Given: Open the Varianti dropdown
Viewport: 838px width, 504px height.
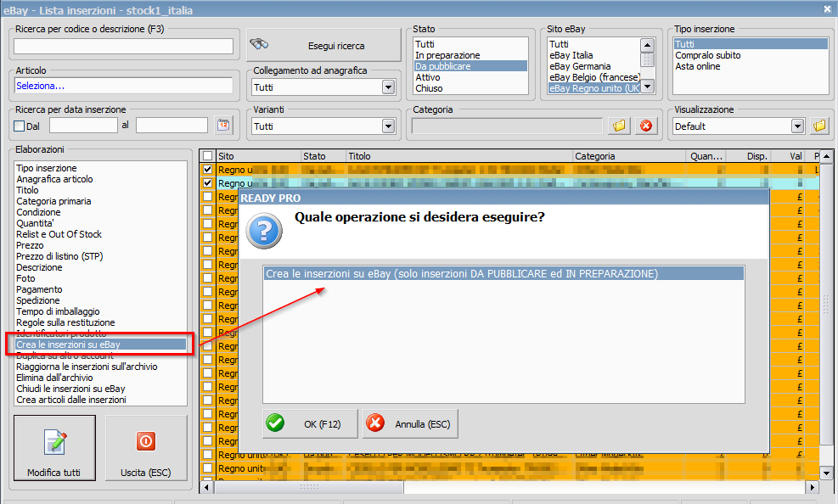Looking at the screenshot, I should (x=389, y=126).
